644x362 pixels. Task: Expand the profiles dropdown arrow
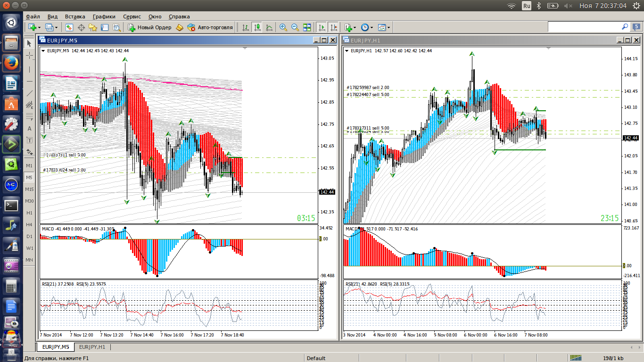point(56,27)
